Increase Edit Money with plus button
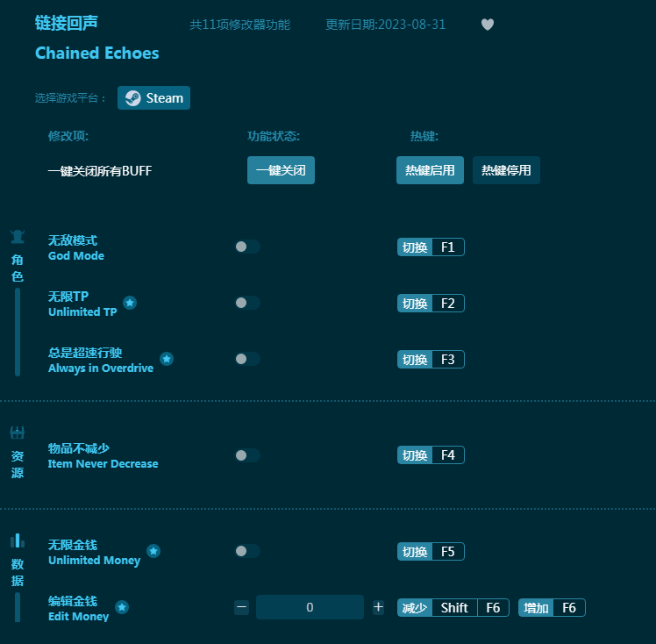This screenshot has height=644, width=656. click(x=378, y=607)
